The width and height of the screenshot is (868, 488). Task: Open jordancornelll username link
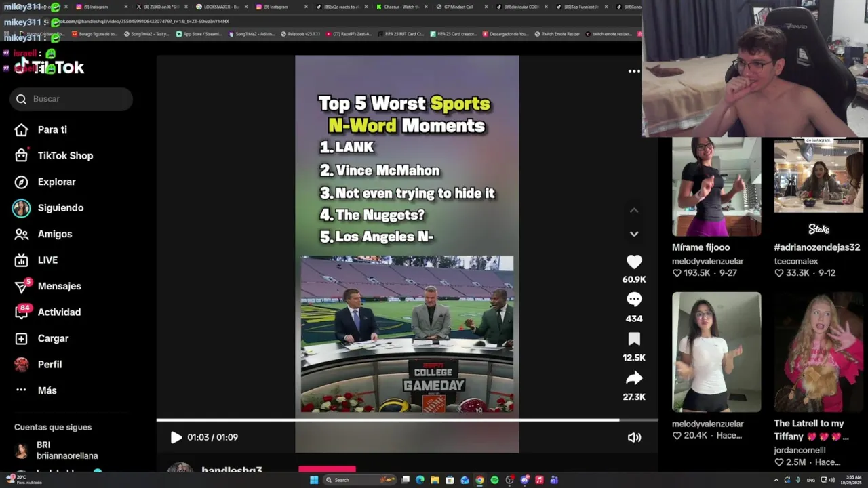pyautogui.click(x=800, y=450)
